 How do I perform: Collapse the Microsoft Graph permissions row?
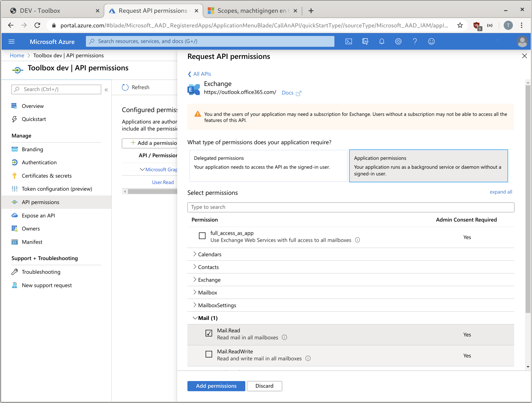(142, 170)
